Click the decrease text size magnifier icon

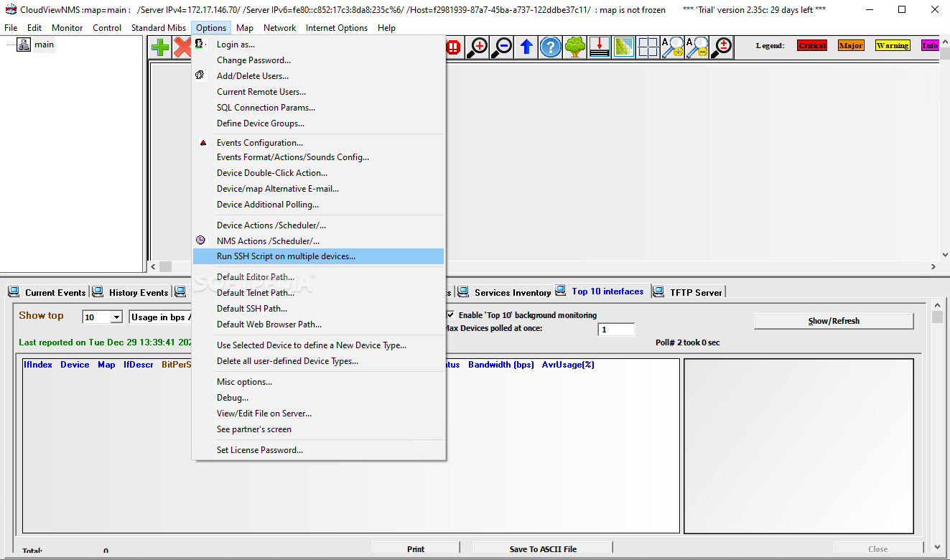697,47
